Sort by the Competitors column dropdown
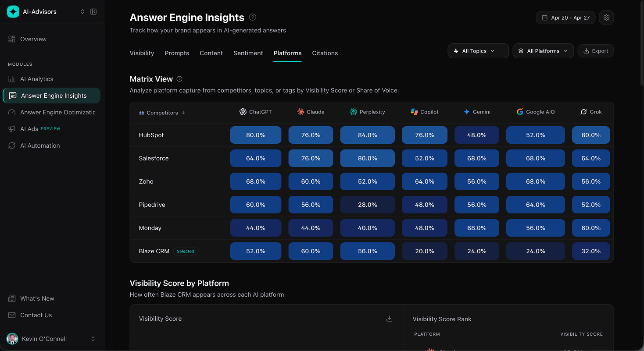The height and width of the screenshot is (351, 644). click(162, 113)
